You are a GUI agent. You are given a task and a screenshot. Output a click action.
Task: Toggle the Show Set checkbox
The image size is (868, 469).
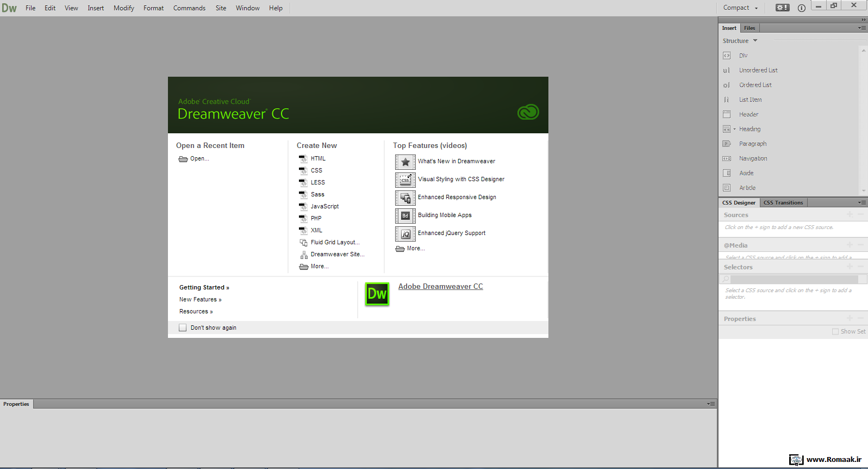[x=835, y=331]
